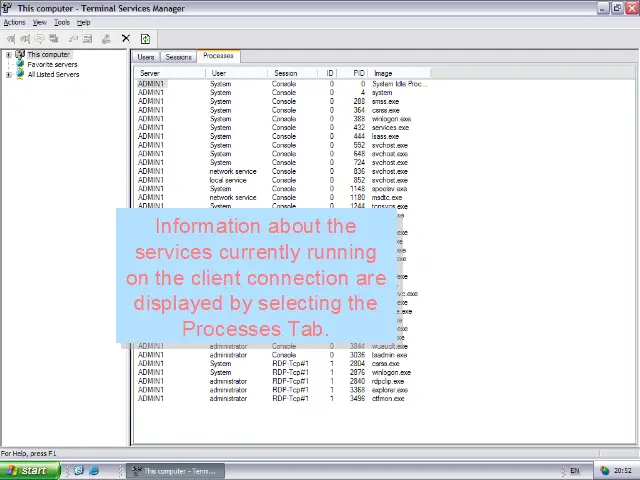Screen dimensions: 640x480
Task: Select the Processes tab
Action: [x=218, y=56]
